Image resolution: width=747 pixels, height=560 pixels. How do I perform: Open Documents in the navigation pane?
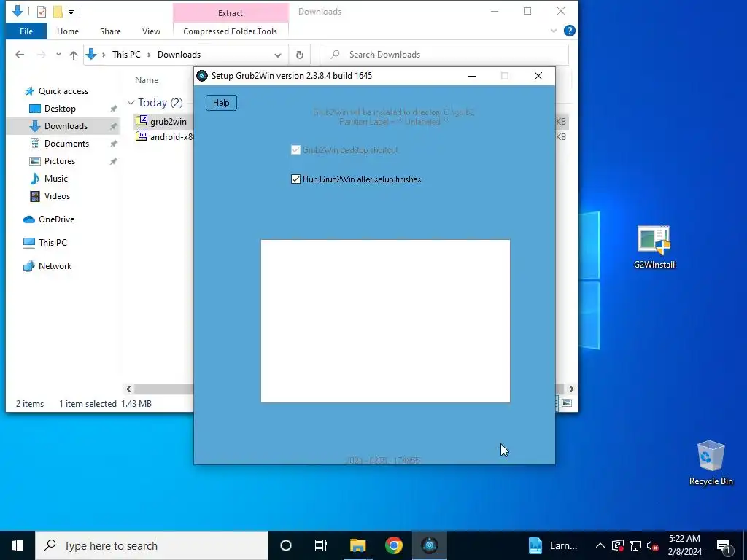point(66,144)
